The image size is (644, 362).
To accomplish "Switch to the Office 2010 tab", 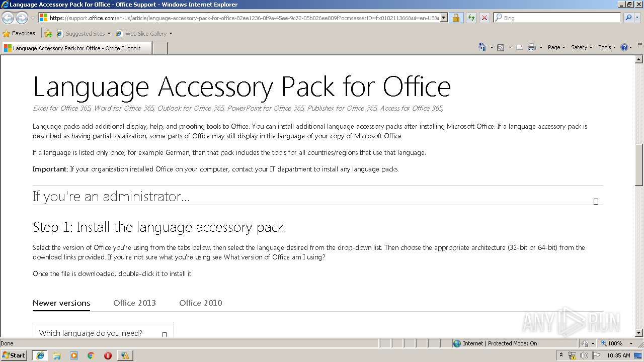I will tap(200, 303).
